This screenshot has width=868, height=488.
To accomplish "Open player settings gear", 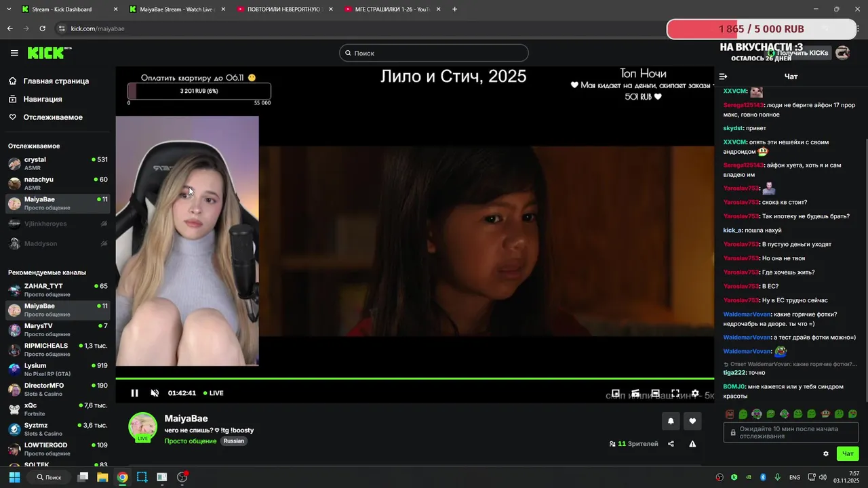I will point(695,393).
